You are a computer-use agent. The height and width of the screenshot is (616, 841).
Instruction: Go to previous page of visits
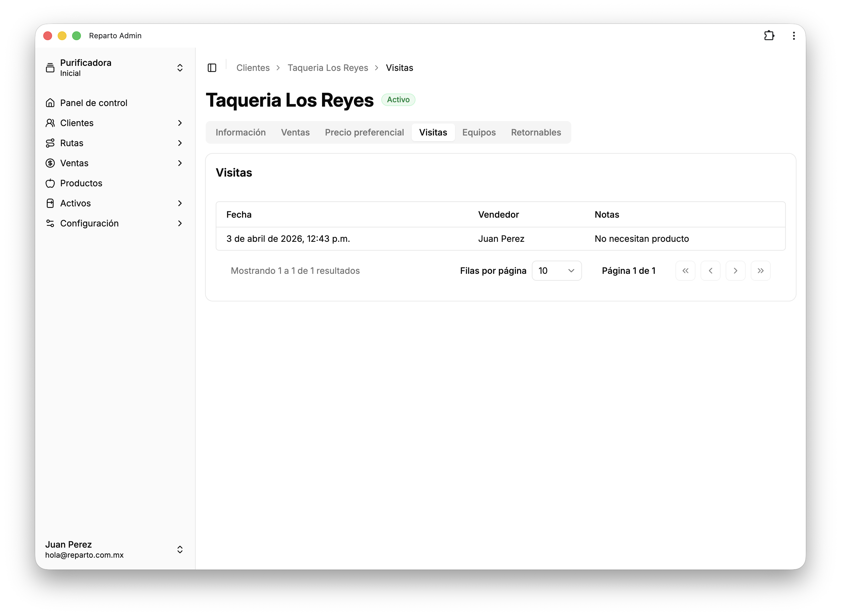pos(710,271)
